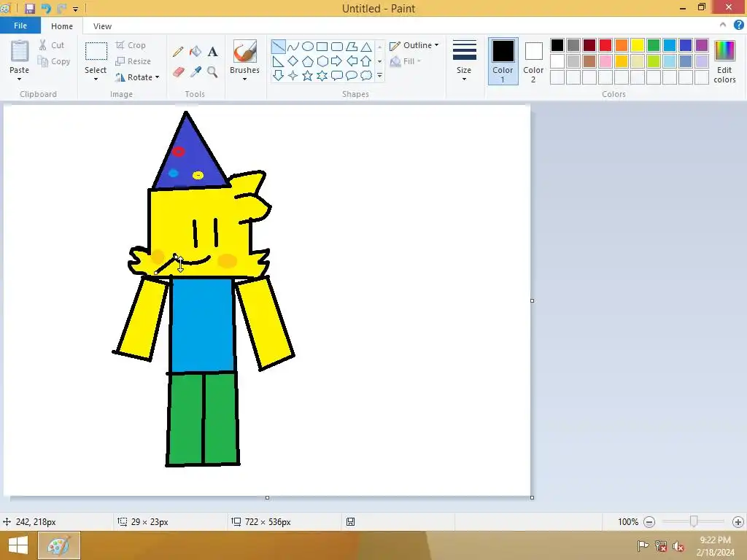
Task: Expand the Paste dropdown arrow
Action: coord(20,79)
